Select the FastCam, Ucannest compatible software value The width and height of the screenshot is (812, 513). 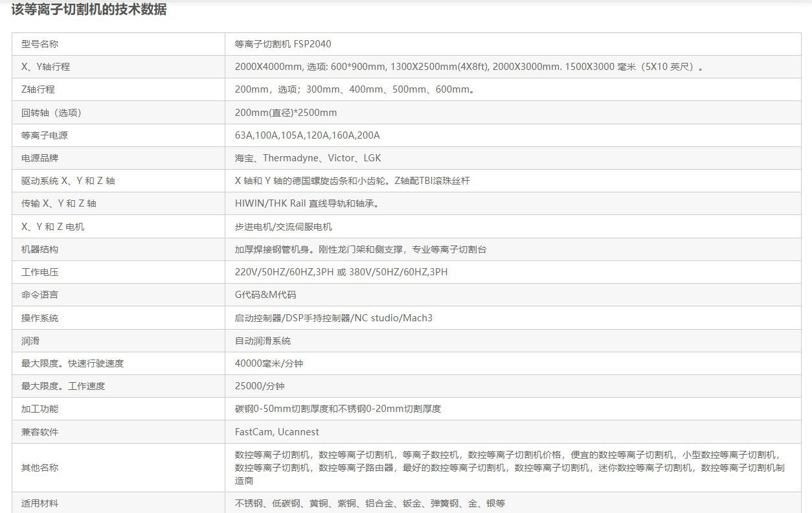point(276,432)
